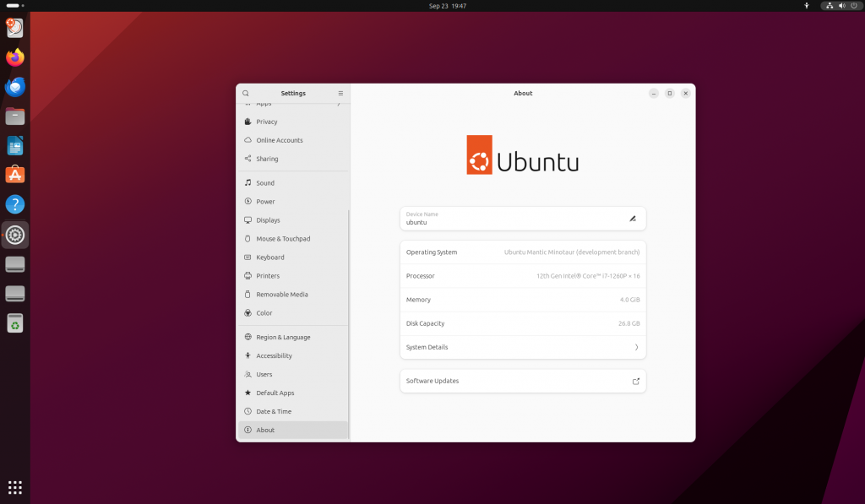865x504 pixels.
Task: Open the hamburger menu in Settings header
Action: tap(341, 93)
